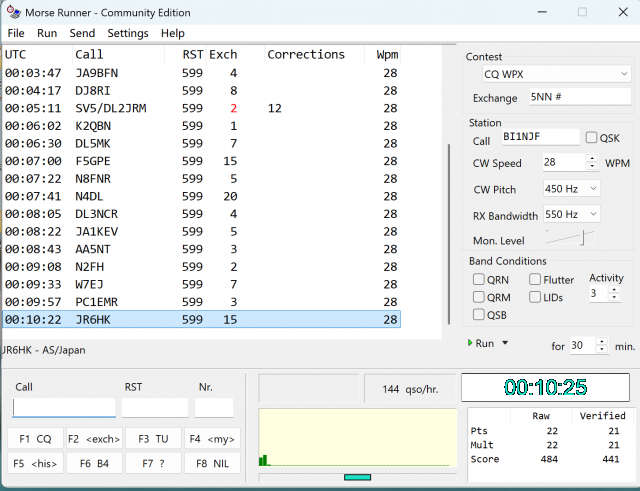
Task: Select the JR6HK log row
Action: click(x=202, y=319)
